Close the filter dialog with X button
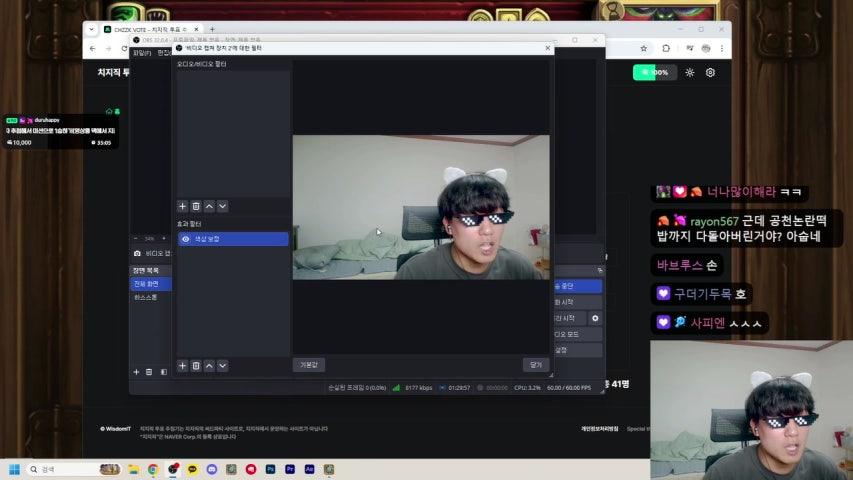Screen dimensions: 853x480 (548, 48)
